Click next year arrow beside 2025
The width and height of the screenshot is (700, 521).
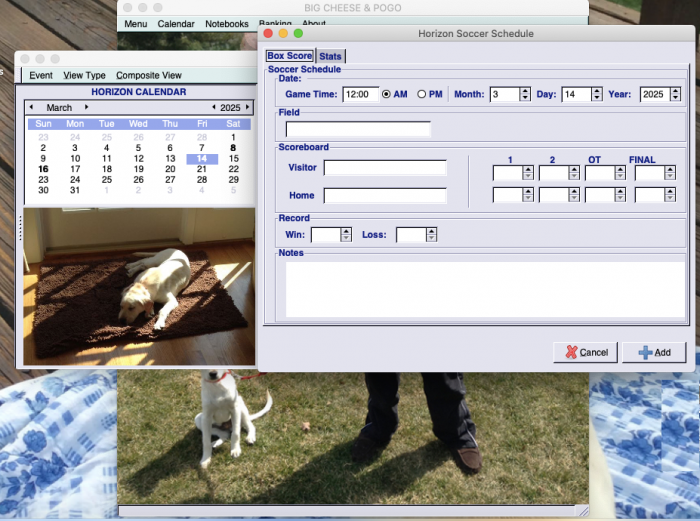pyautogui.click(x=248, y=107)
